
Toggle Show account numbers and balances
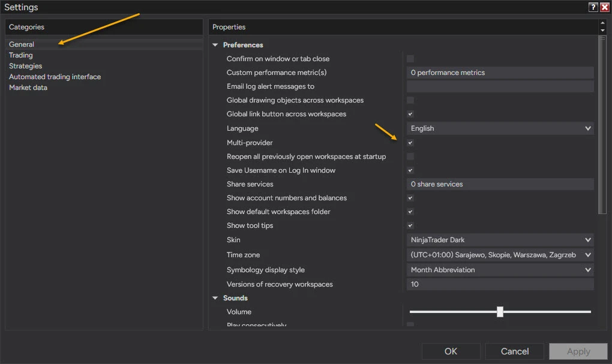pos(410,198)
